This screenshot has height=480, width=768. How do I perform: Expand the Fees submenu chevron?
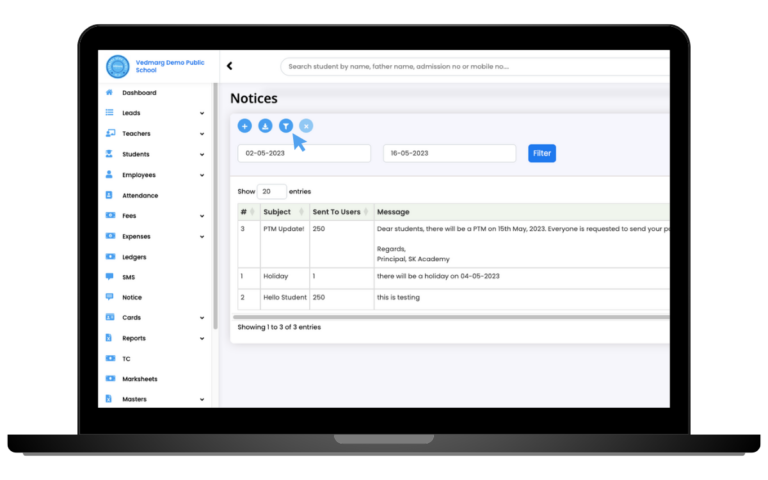coord(202,216)
